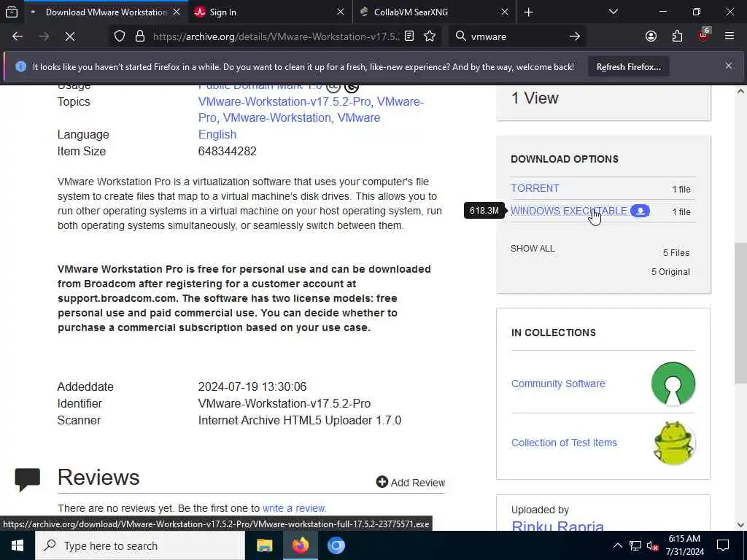Open network status tray icon

(635, 545)
